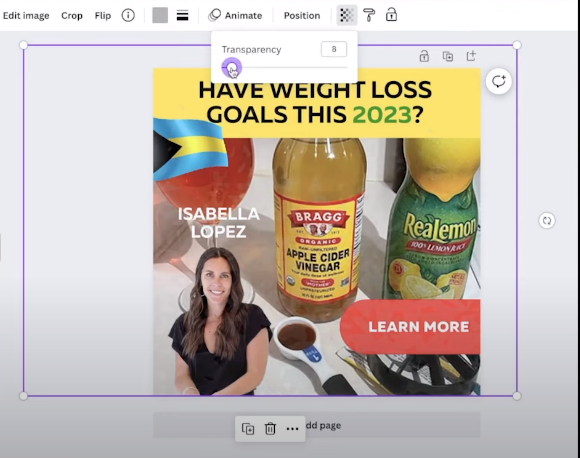The image size is (580, 458).
Task: Toggle the lock icon in toolbar
Action: [391, 15]
